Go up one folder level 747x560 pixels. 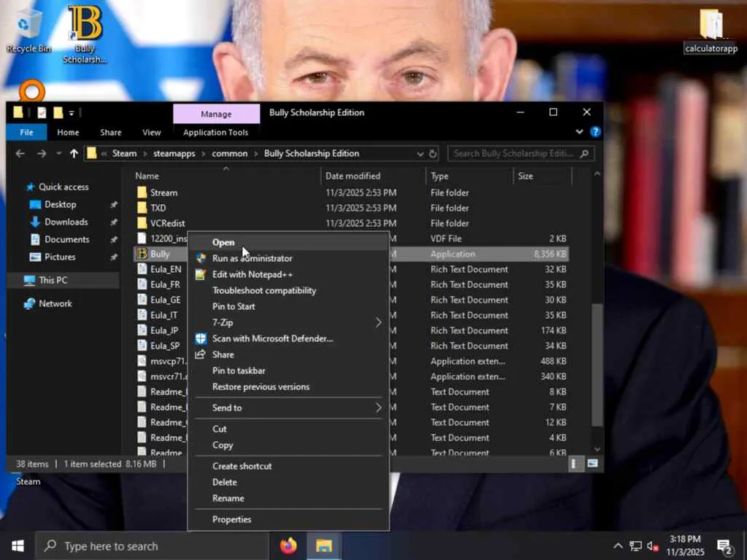pos(74,153)
